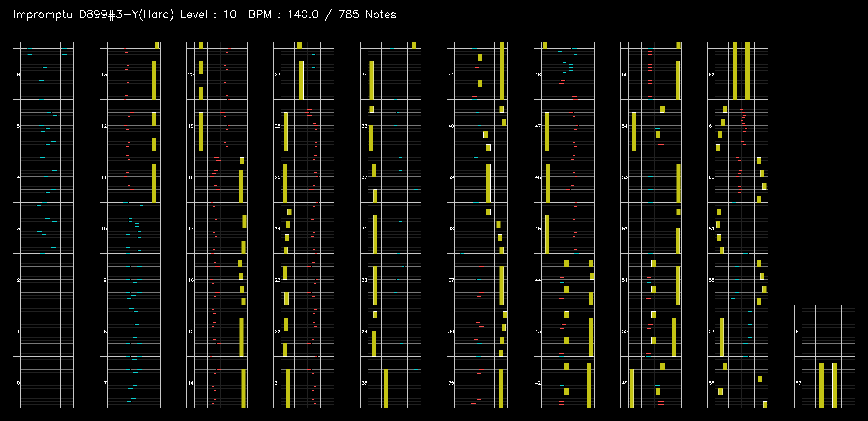Select the measure number 0 label

tap(18, 382)
